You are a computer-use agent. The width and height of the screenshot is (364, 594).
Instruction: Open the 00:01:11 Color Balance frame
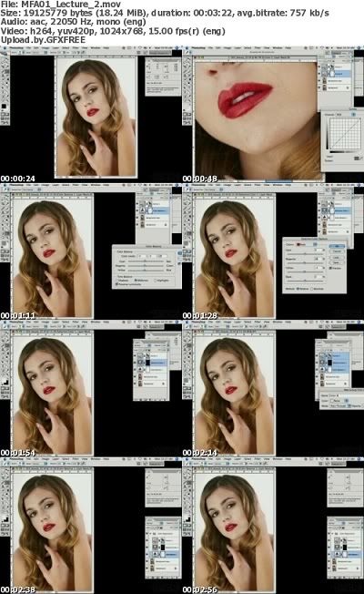[91, 251]
